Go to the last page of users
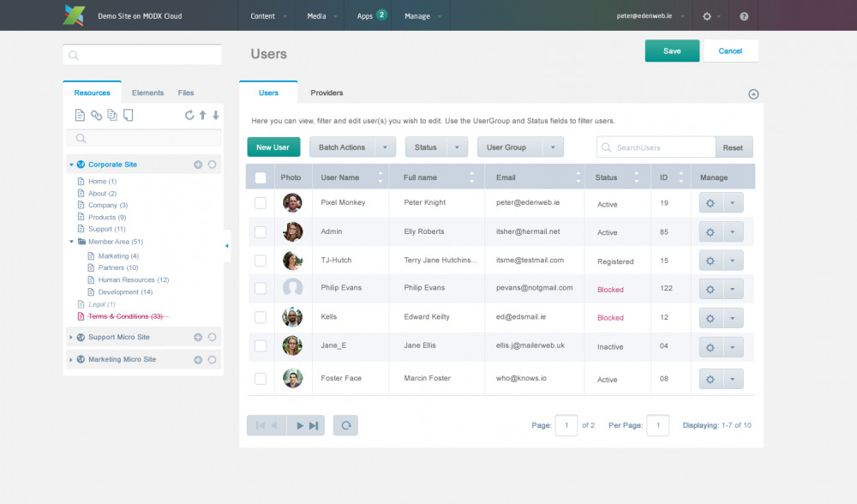857x504 pixels. [314, 425]
